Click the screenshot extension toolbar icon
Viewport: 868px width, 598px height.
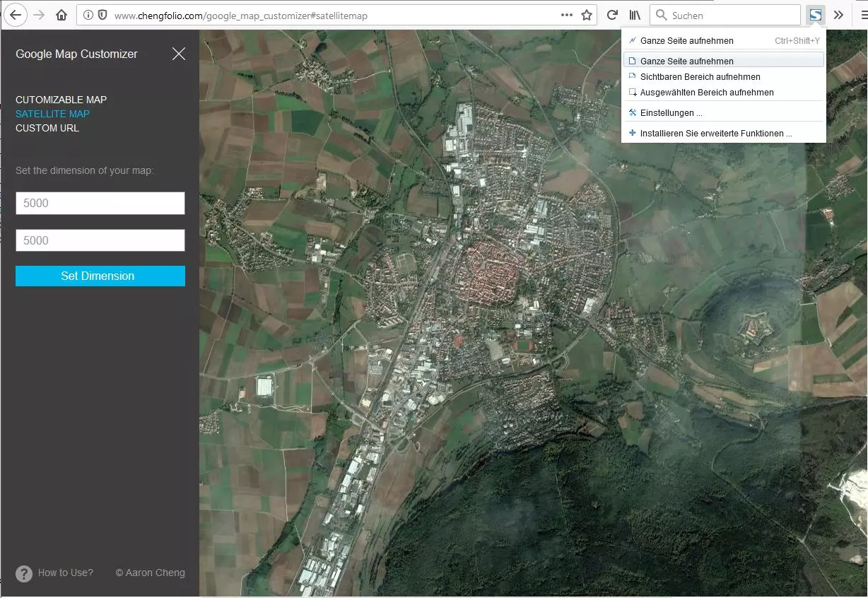[815, 15]
